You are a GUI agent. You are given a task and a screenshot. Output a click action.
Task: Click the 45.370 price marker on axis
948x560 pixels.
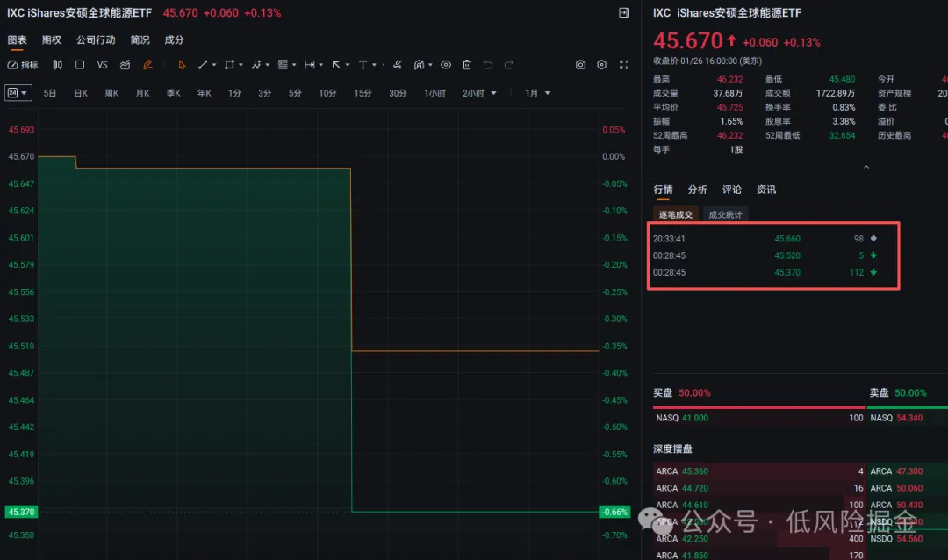(x=20, y=512)
